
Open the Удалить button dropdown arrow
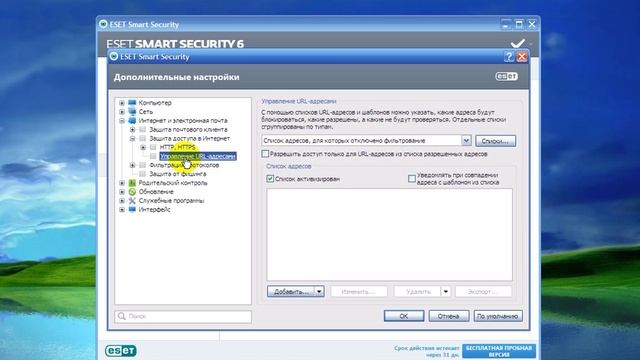coord(446,291)
